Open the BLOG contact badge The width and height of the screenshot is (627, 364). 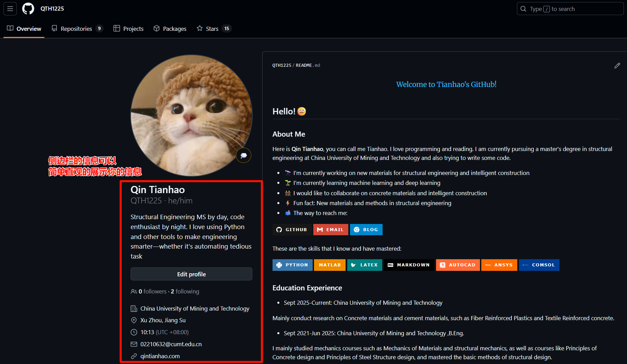pos(366,229)
